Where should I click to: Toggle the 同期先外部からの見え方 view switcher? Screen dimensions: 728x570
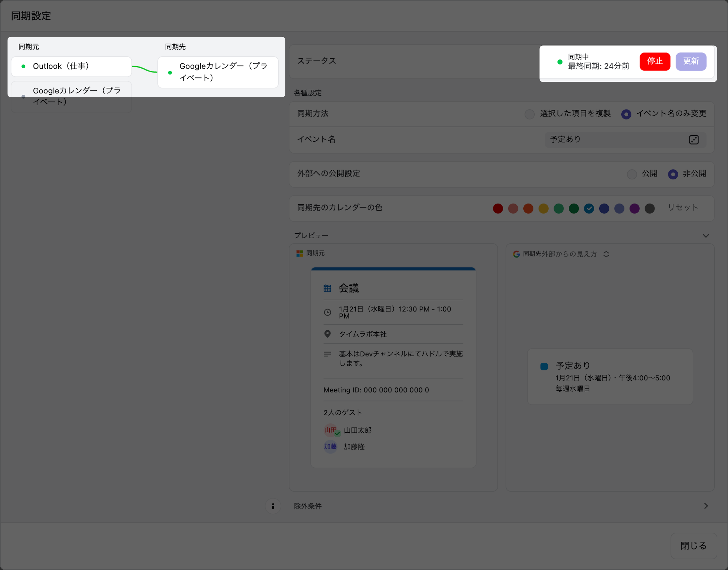(606, 254)
